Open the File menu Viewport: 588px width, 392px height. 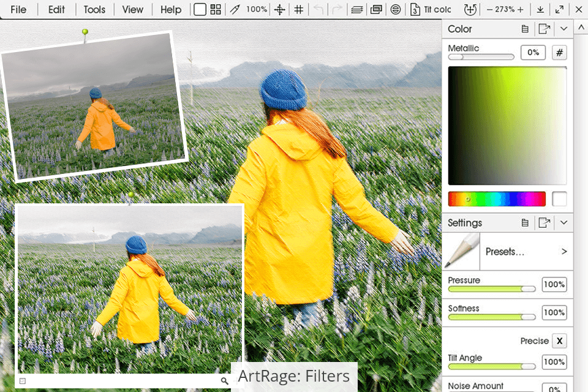18,9
